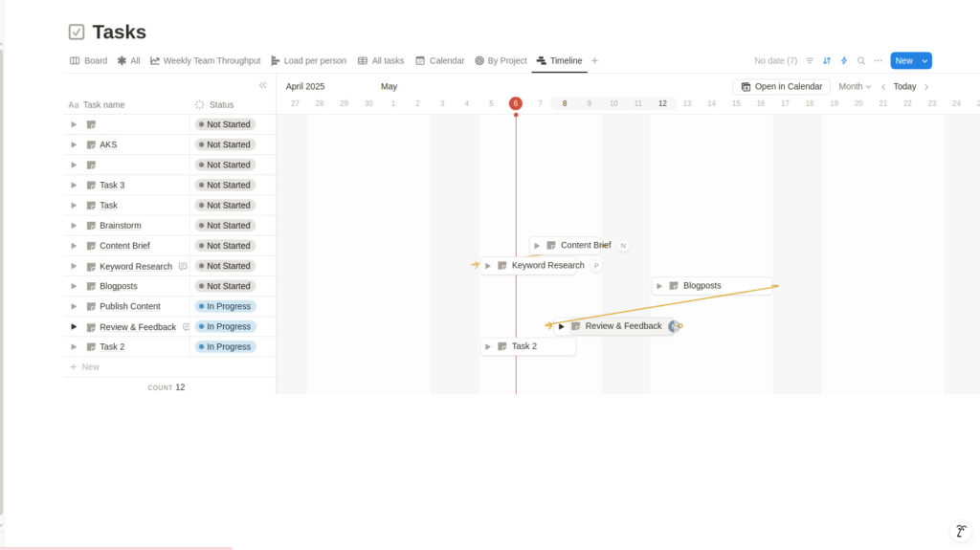
Task: Expand the Review & Feedback table row
Action: pyautogui.click(x=74, y=327)
